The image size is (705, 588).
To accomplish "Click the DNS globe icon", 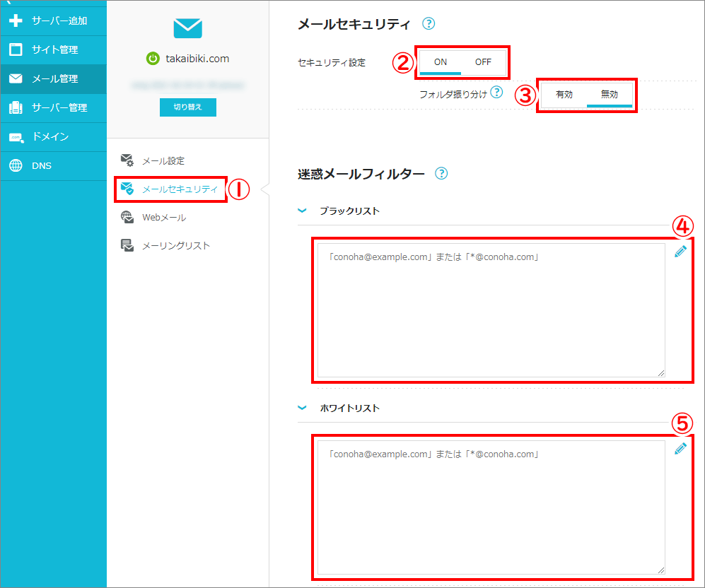I will coord(16,166).
